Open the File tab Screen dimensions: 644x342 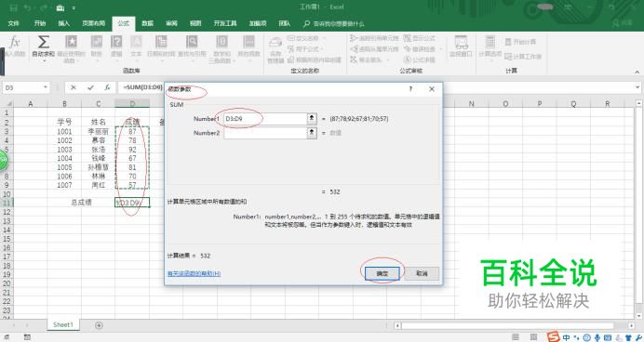pos(14,23)
